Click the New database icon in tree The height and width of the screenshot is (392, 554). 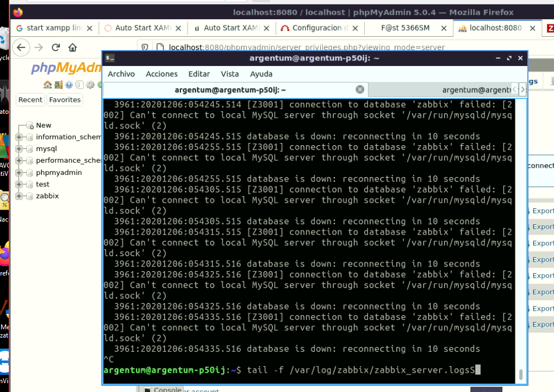[x=30, y=125]
